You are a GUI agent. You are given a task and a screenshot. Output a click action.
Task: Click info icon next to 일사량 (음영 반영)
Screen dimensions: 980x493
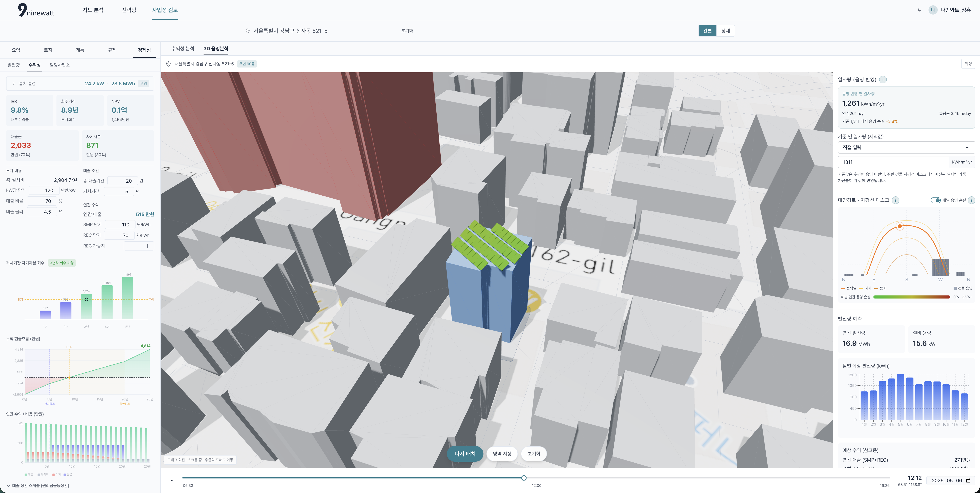pyautogui.click(x=883, y=79)
